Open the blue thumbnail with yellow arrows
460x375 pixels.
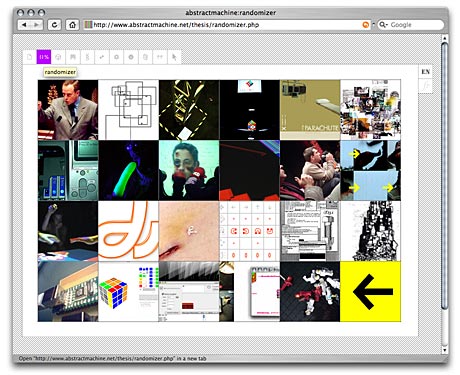(x=371, y=170)
